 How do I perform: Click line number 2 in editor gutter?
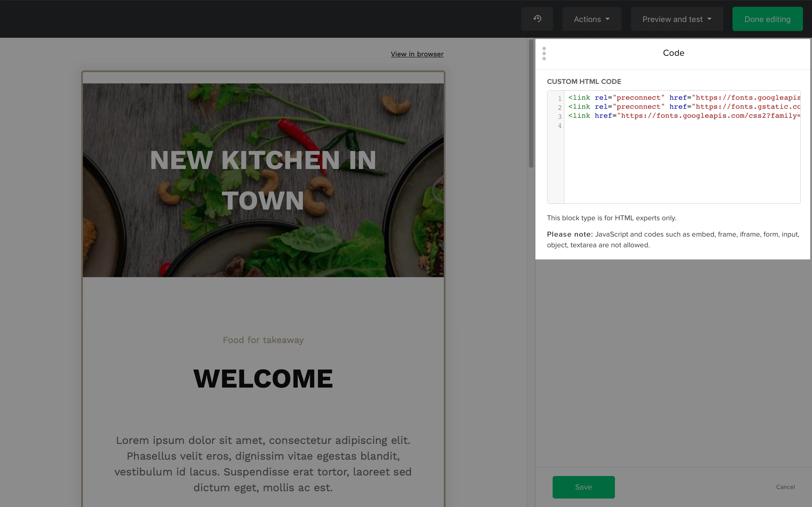tap(559, 107)
